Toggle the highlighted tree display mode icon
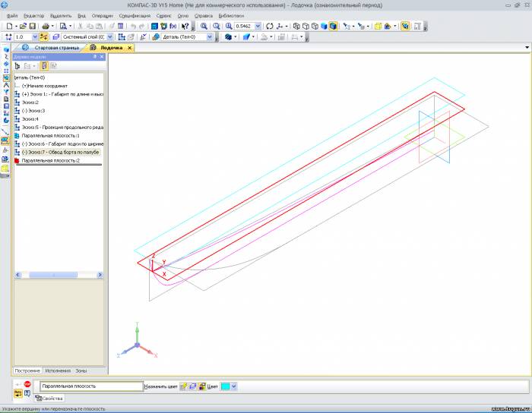532x413 pixels. tap(44, 66)
